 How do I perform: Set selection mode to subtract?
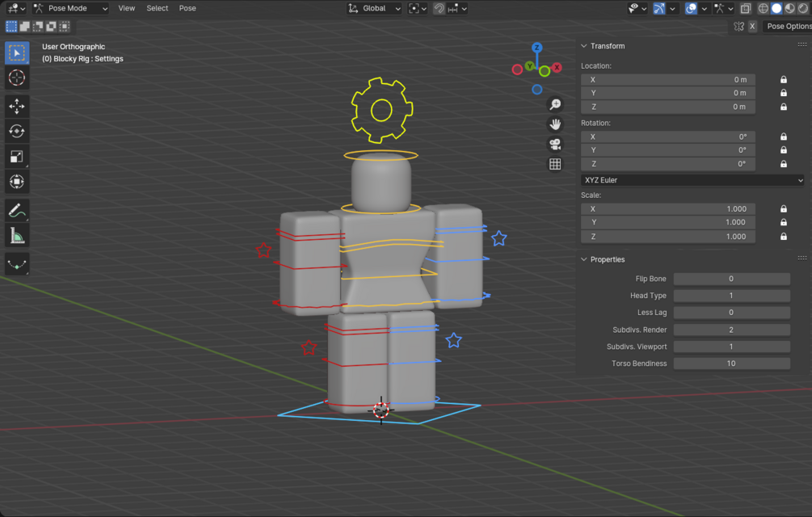tap(38, 27)
